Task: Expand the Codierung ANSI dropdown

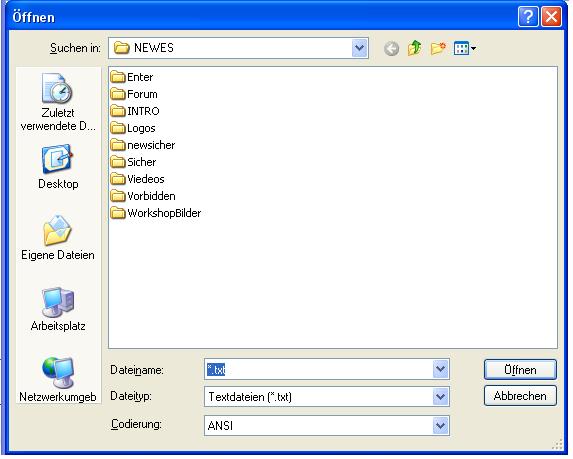Action: point(441,425)
